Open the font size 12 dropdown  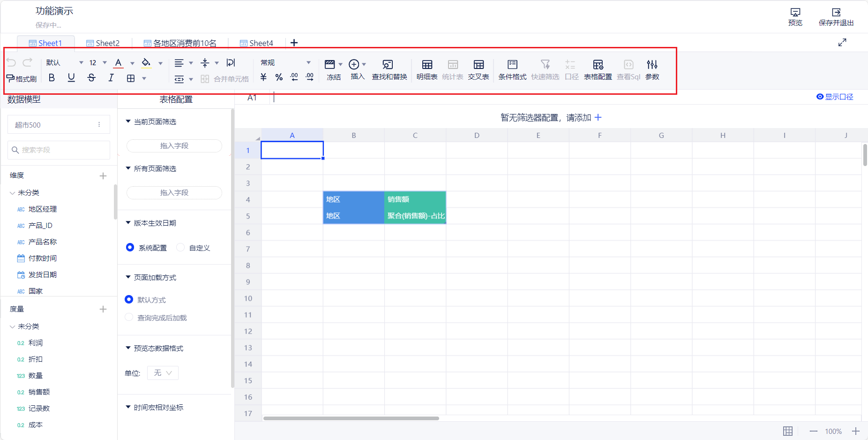point(98,63)
